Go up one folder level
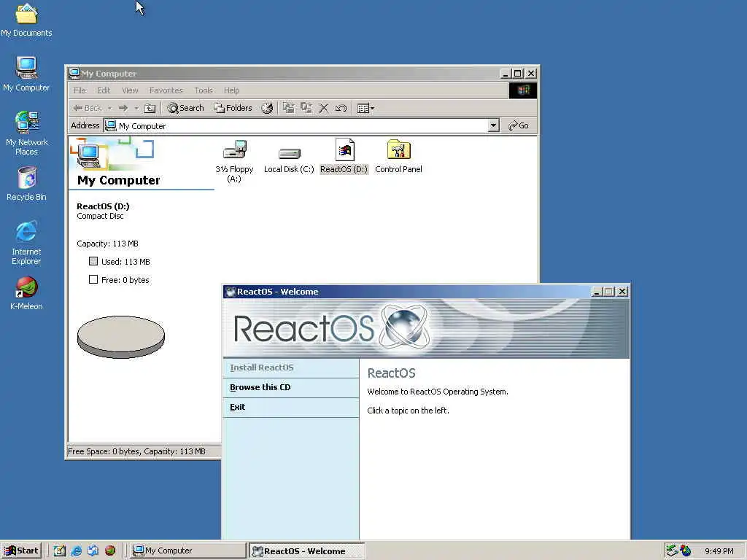 click(150, 108)
